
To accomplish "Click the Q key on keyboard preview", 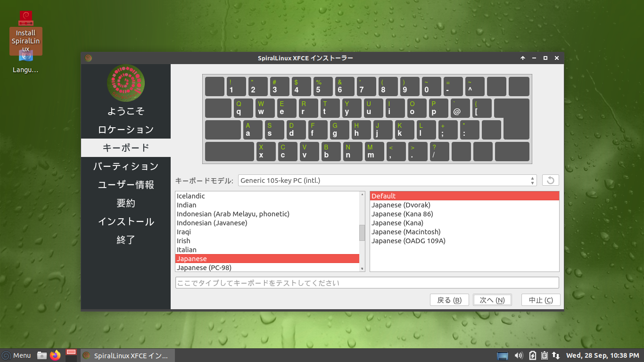I will [x=244, y=108].
